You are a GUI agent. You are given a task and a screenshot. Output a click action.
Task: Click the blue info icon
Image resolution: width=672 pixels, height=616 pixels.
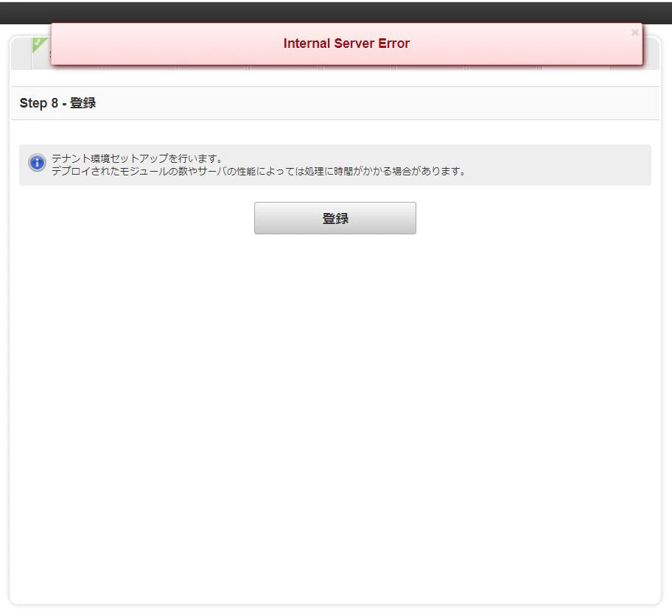point(38,163)
